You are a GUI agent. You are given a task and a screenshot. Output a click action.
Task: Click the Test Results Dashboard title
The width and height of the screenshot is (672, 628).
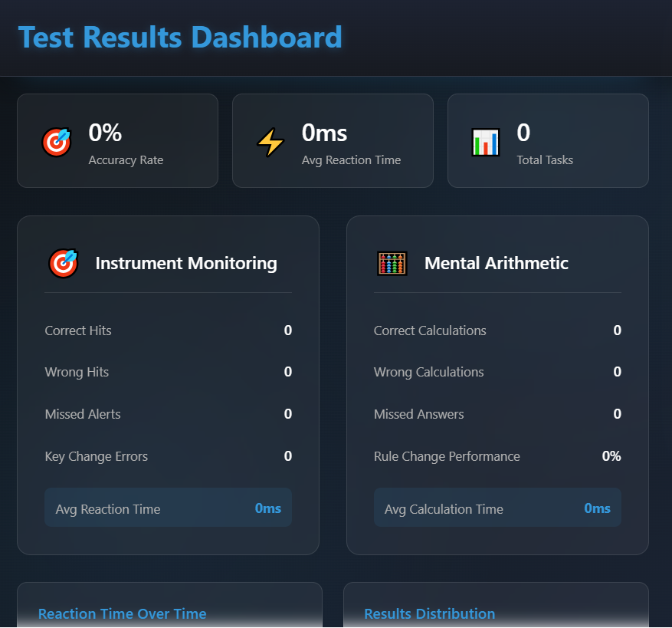[180, 36]
